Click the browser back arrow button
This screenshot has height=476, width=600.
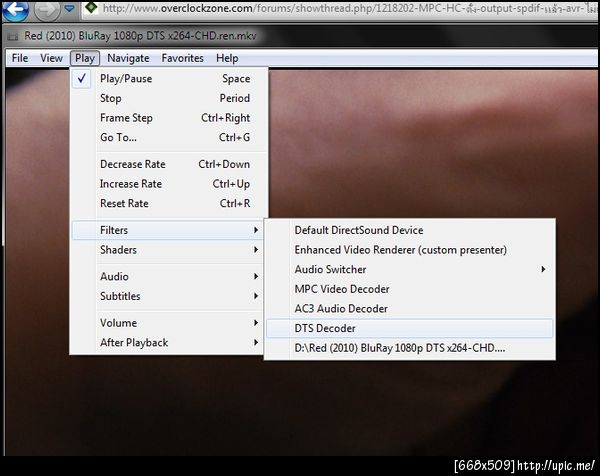(15, 10)
